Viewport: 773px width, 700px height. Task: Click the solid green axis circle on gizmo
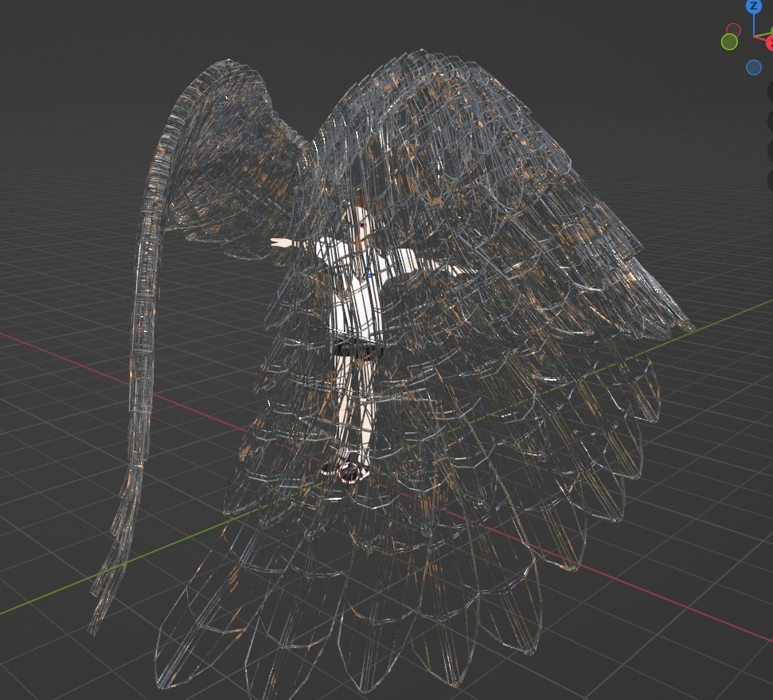[x=729, y=42]
